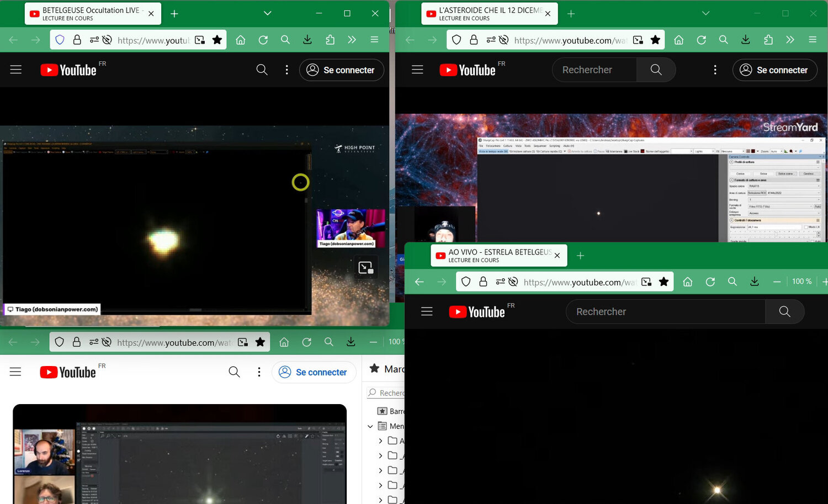Toggle picture-in-picture overlay on the Betelgeuse video

[366, 268]
